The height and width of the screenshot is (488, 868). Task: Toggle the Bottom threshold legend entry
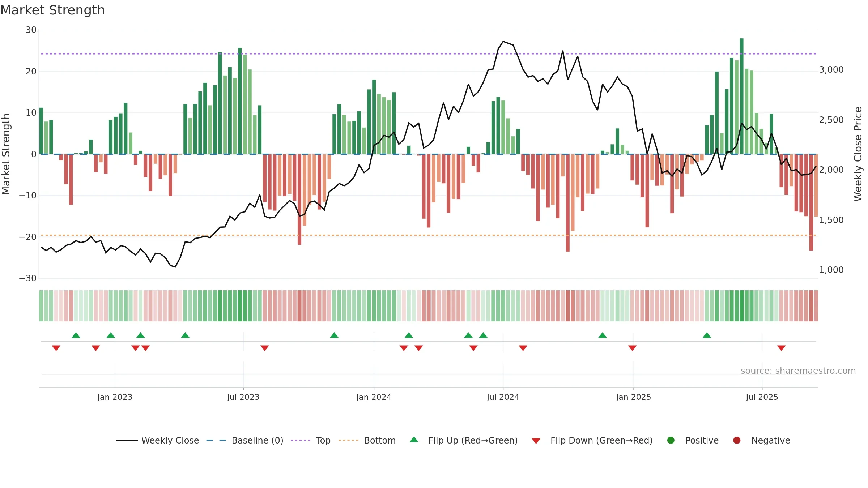point(367,440)
